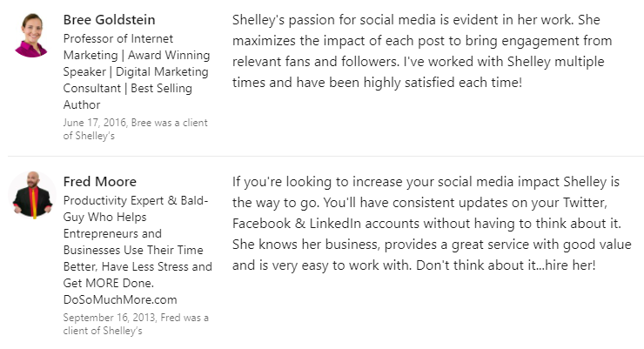Open Fred Moore's profile photo
644x349 pixels.
(x=32, y=195)
